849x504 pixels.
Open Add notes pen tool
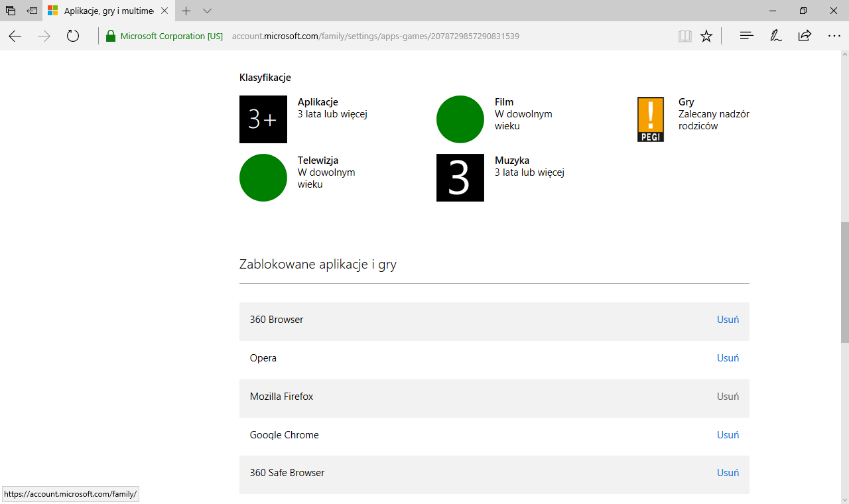pos(775,36)
